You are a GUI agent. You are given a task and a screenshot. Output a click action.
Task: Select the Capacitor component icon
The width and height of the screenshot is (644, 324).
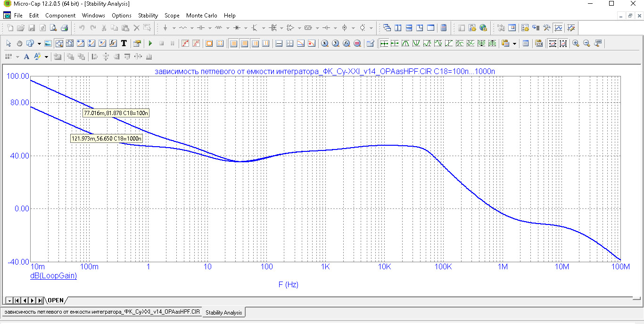tap(201, 28)
